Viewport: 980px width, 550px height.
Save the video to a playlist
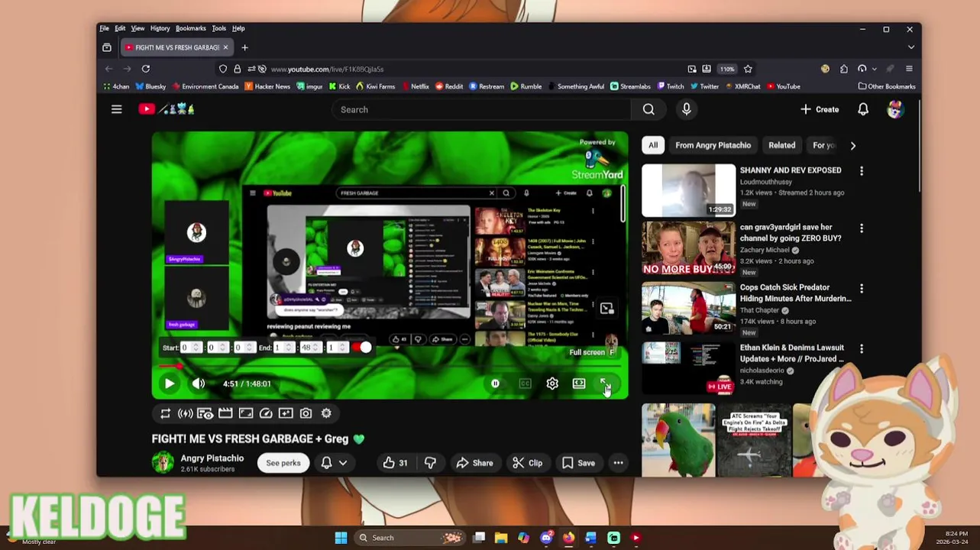pos(578,463)
